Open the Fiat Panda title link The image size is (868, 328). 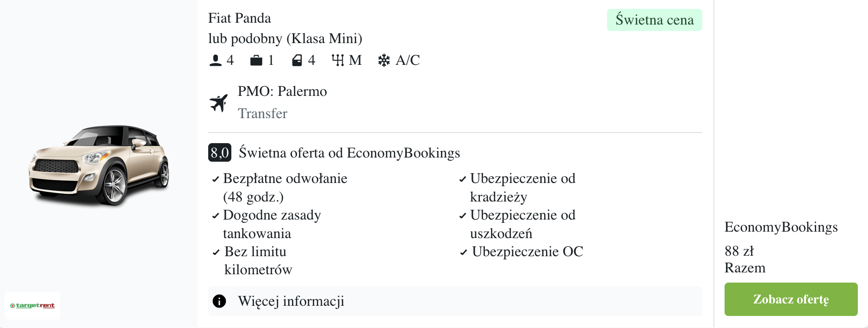tap(240, 18)
